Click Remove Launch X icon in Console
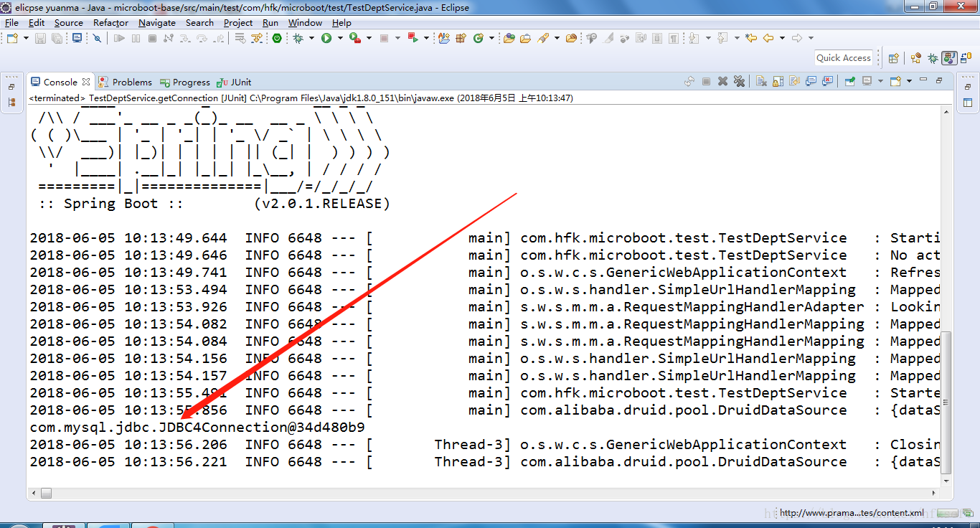 click(722, 81)
